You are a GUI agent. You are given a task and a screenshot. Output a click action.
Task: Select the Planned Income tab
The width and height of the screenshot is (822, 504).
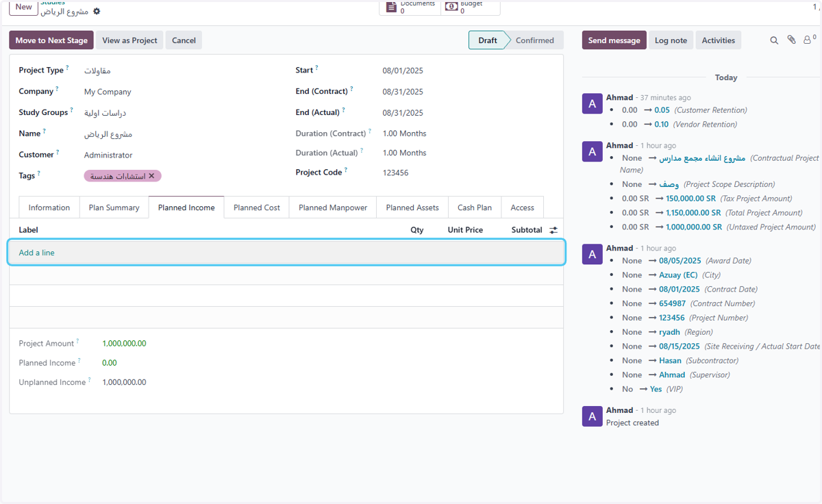pos(186,207)
